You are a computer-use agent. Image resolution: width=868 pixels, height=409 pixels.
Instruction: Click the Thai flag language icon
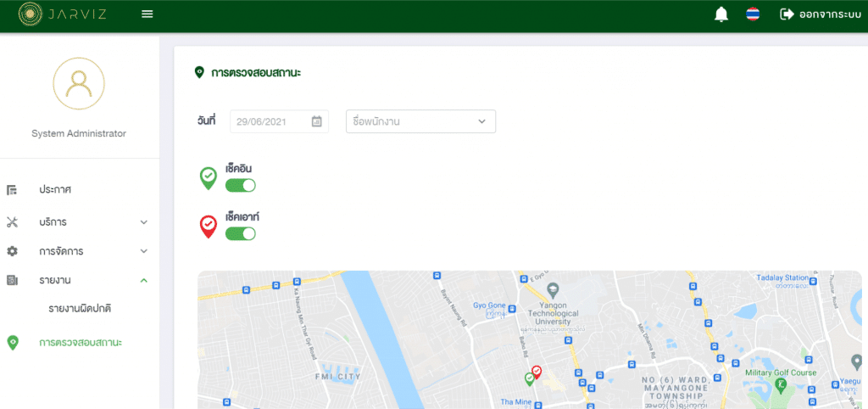click(x=753, y=14)
